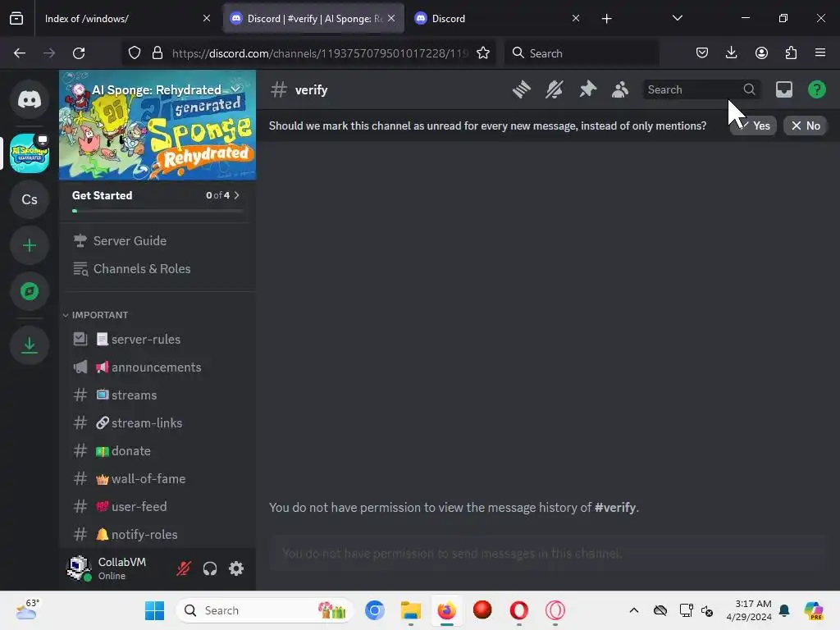
Task: Open clock showing 3:17 AM
Action: (749, 610)
